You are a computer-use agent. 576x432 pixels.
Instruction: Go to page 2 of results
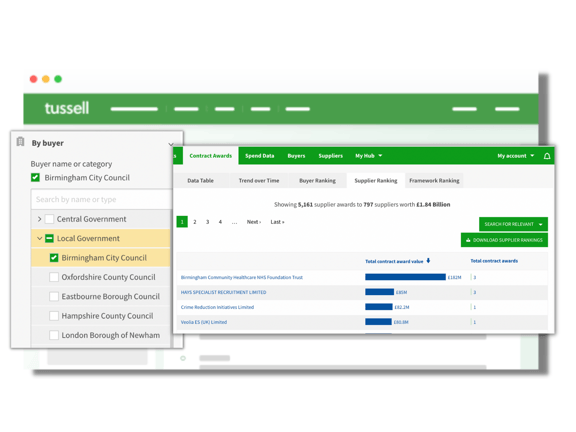tap(195, 222)
